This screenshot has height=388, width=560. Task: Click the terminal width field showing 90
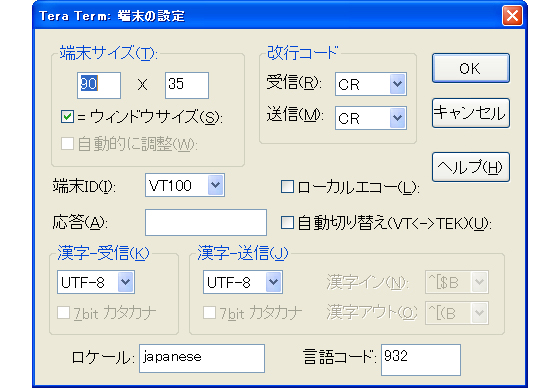tap(99, 85)
